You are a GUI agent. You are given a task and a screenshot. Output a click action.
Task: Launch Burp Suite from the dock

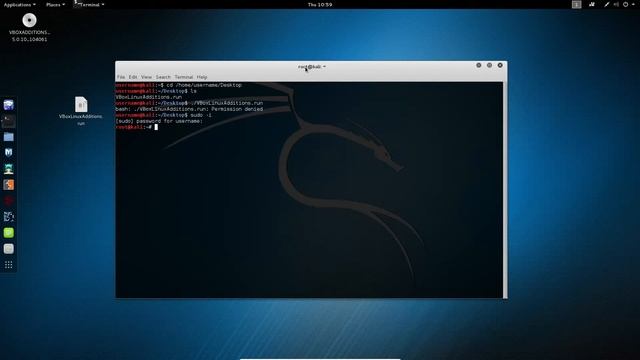coord(9,184)
